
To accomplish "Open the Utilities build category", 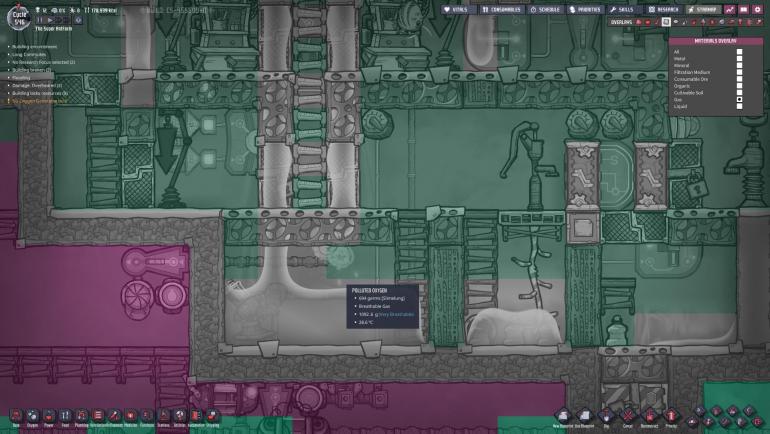I will point(180,415).
